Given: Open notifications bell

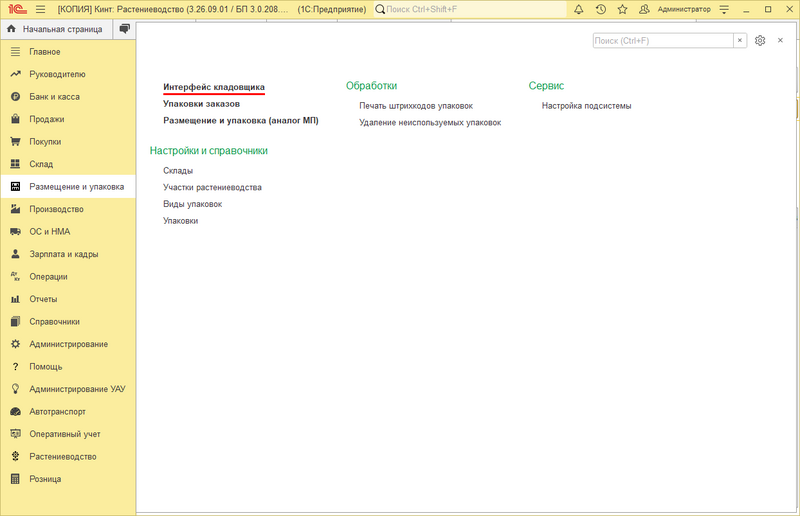Looking at the screenshot, I should point(579,9).
